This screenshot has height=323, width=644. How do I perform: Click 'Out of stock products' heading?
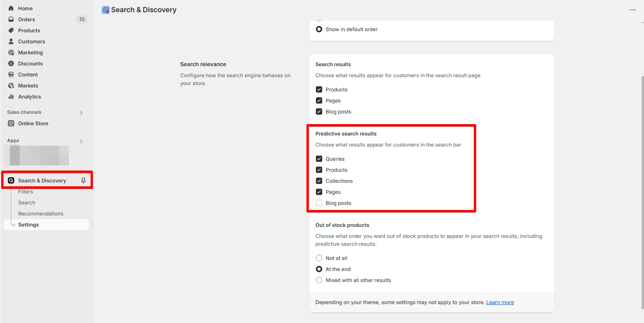click(x=342, y=225)
